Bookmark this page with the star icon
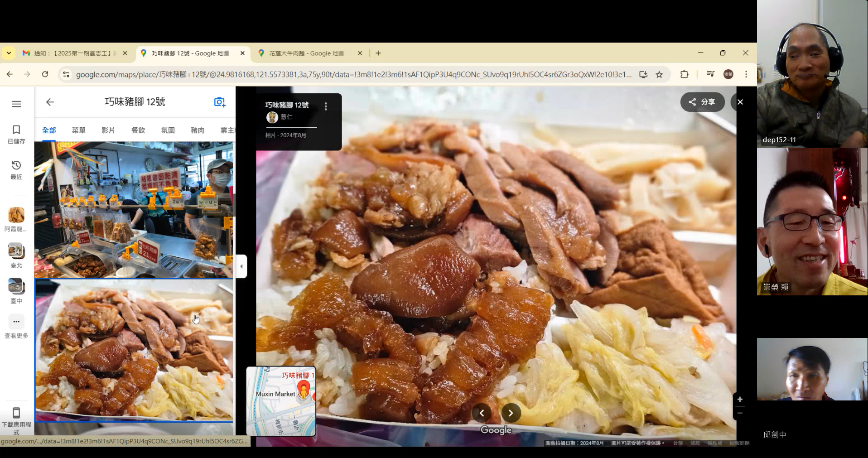 pyautogui.click(x=659, y=74)
